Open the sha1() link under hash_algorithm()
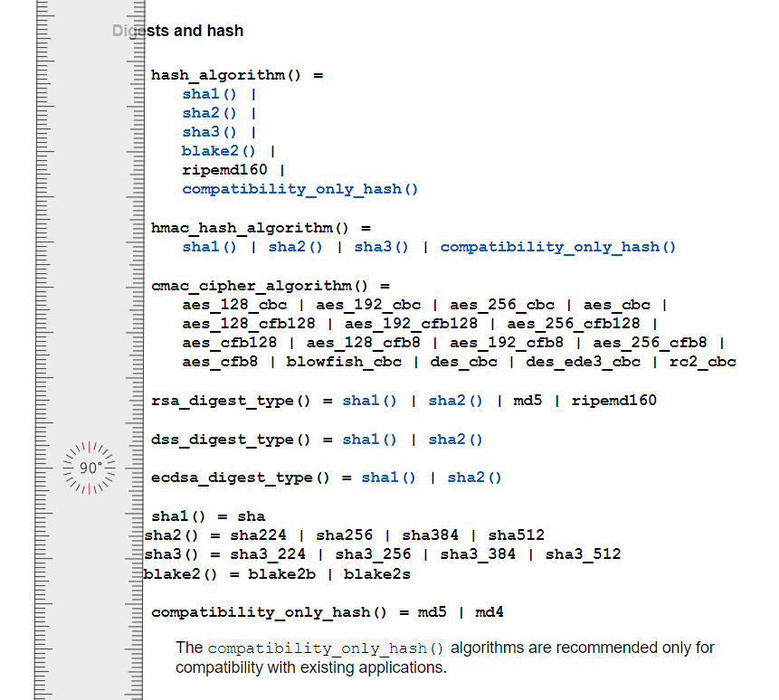Image resolution: width=779 pixels, height=700 pixels. (209, 94)
